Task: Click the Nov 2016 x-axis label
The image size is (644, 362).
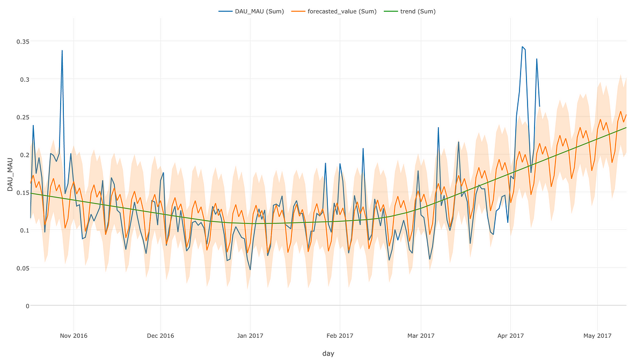Action: coord(74,336)
